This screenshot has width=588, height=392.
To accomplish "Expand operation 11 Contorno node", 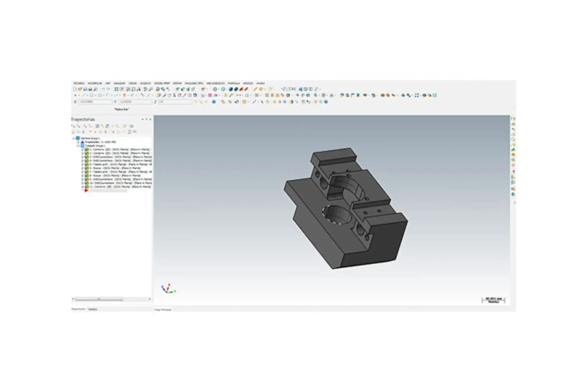I will pyautogui.click(x=82, y=187).
